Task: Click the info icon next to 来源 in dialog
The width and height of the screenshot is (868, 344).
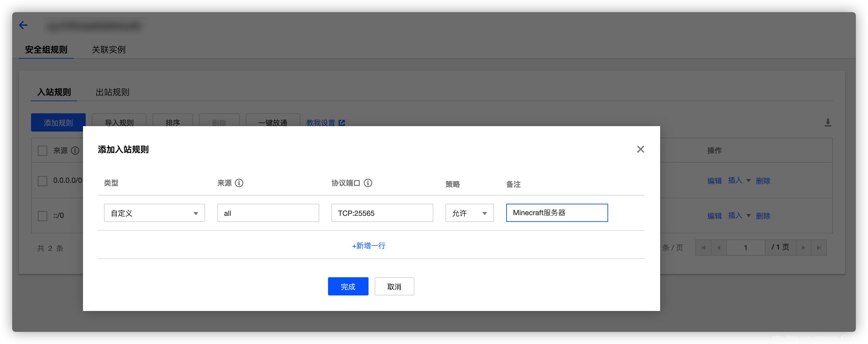Action: 239,183
